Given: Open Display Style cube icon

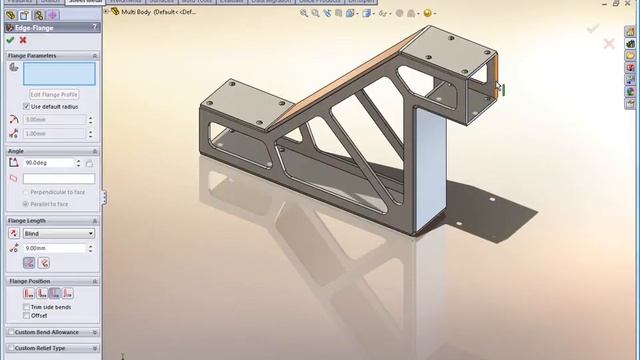Looking at the screenshot, I should click(367, 13).
